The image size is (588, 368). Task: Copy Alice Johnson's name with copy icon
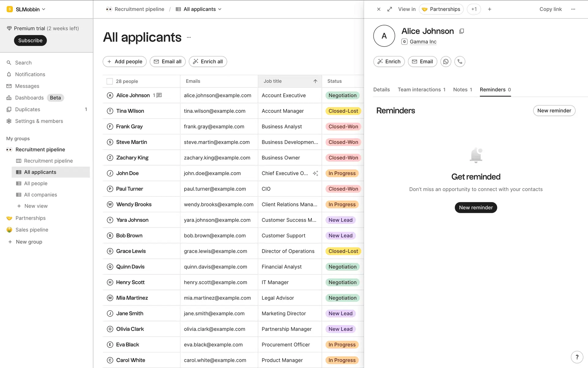tap(462, 31)
